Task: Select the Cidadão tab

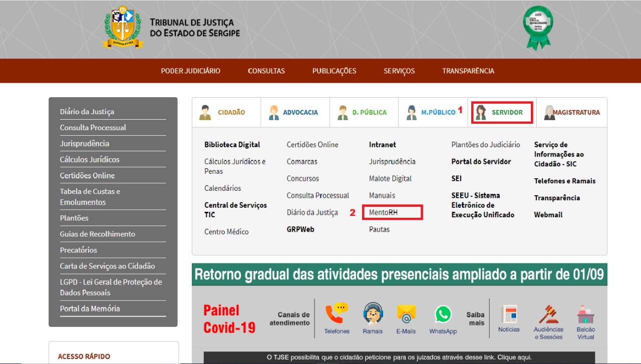Action: tap(226, 112)
